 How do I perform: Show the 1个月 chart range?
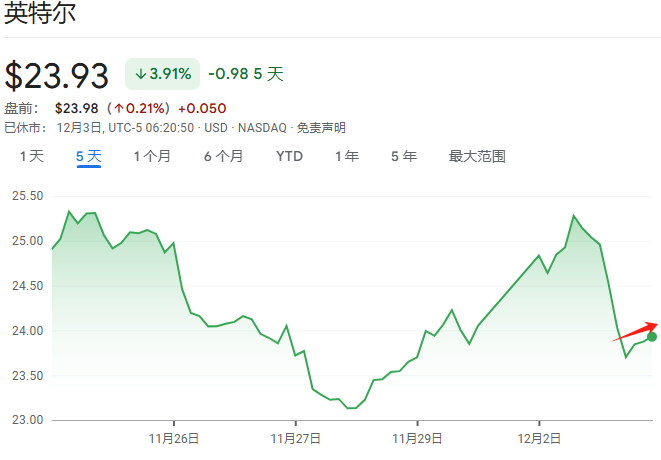(152, 156)
